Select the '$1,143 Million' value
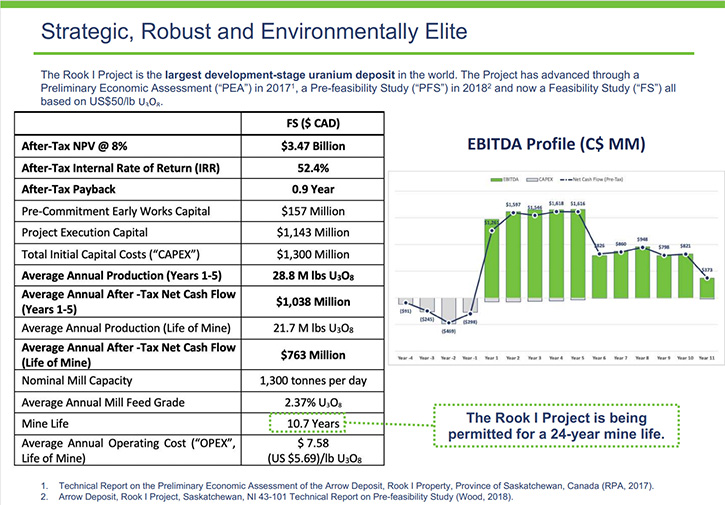The image size is (725, 505). click(313, 233)
